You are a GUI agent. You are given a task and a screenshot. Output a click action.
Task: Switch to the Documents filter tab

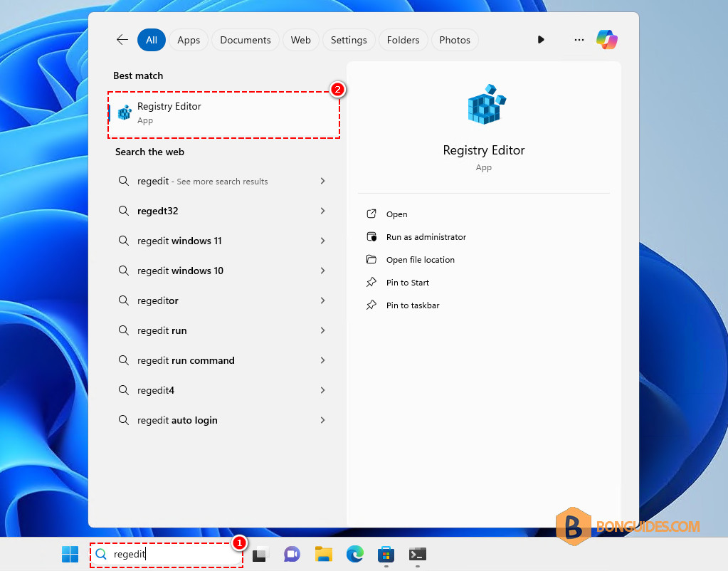(x=245, y=40)
